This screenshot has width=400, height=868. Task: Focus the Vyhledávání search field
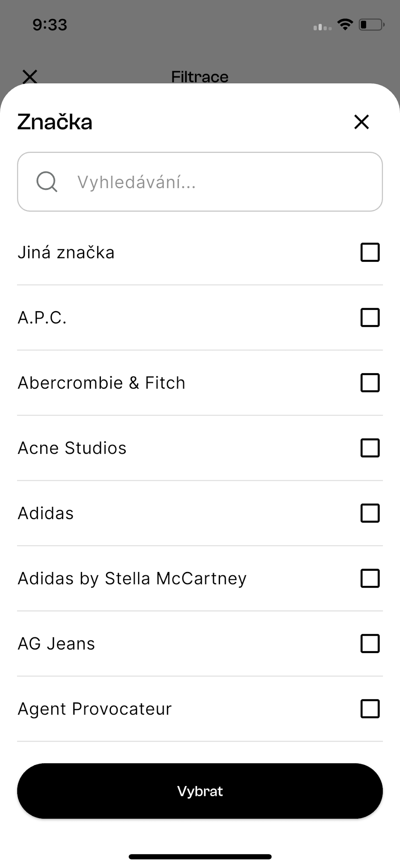point(200,182)
